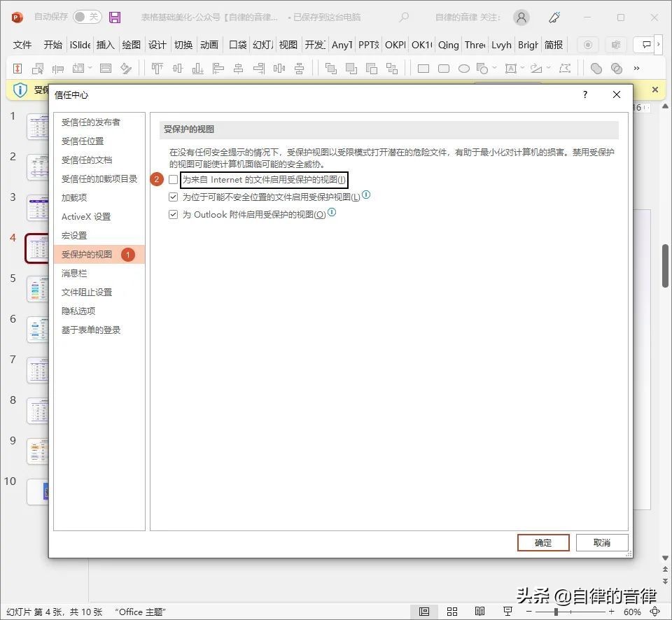Expand the overflow toolbar chevron
Viewport: 672px width, 620px height.
click(637, 68)
